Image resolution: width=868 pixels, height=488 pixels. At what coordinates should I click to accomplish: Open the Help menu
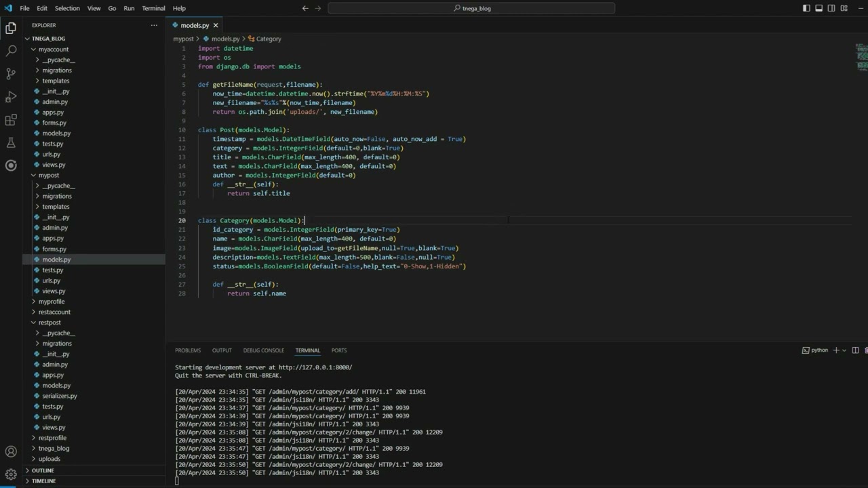179,8
